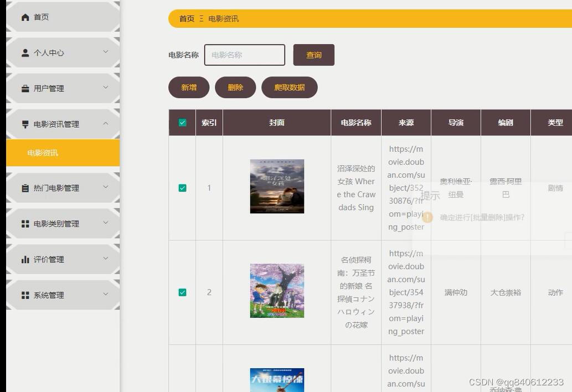572x392 pixels.
Task: Click director cell 满仲劝
Action: point(456,292)
